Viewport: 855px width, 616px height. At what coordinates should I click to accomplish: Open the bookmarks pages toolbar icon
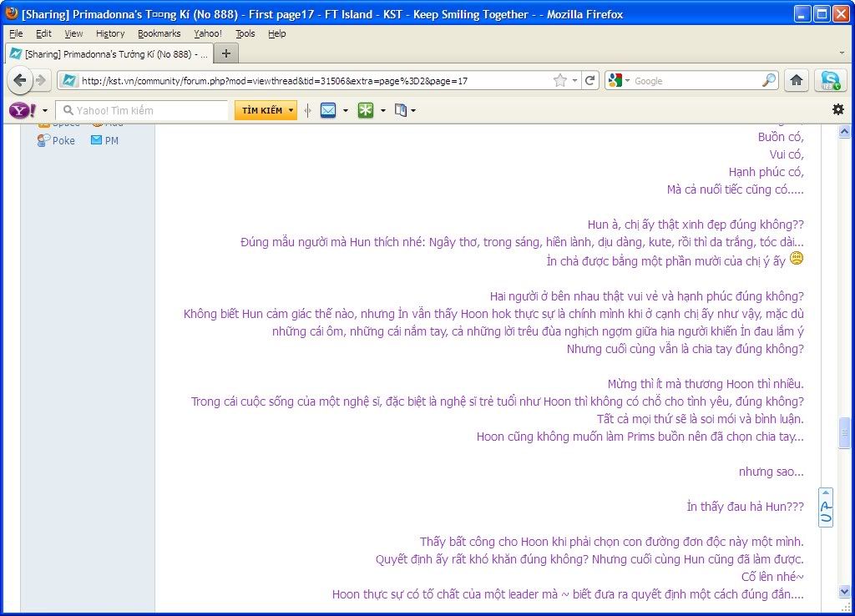[401, 110]
